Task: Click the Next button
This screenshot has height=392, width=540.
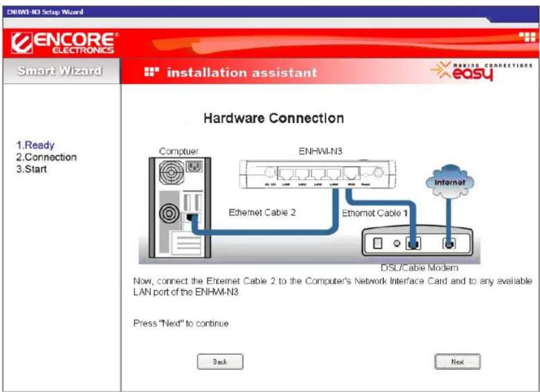Action: pos(458,362)
